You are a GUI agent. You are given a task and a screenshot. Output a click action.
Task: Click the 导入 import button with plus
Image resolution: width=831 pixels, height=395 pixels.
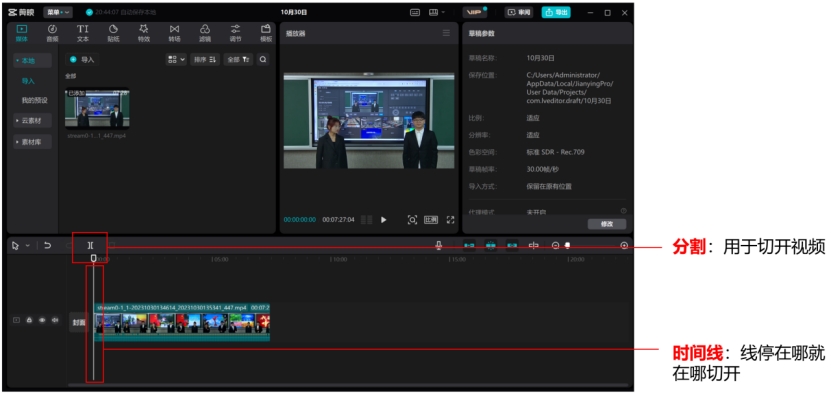tap(82, 59)
